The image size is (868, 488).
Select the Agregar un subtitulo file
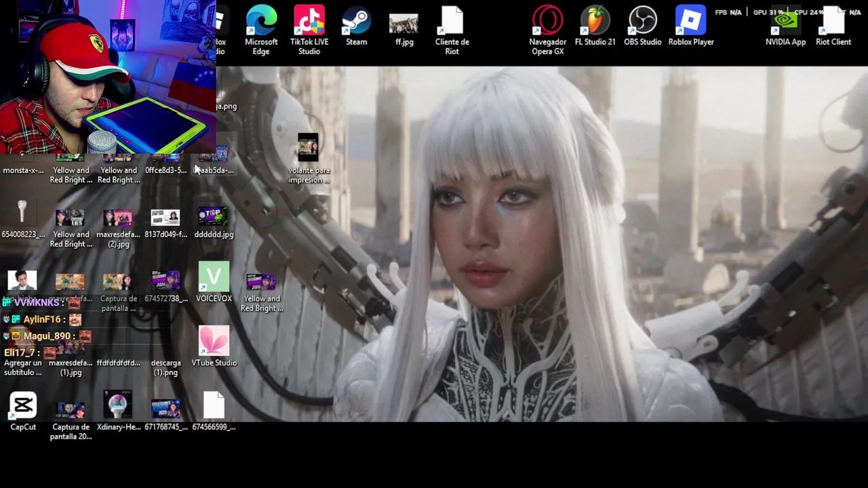23,367
